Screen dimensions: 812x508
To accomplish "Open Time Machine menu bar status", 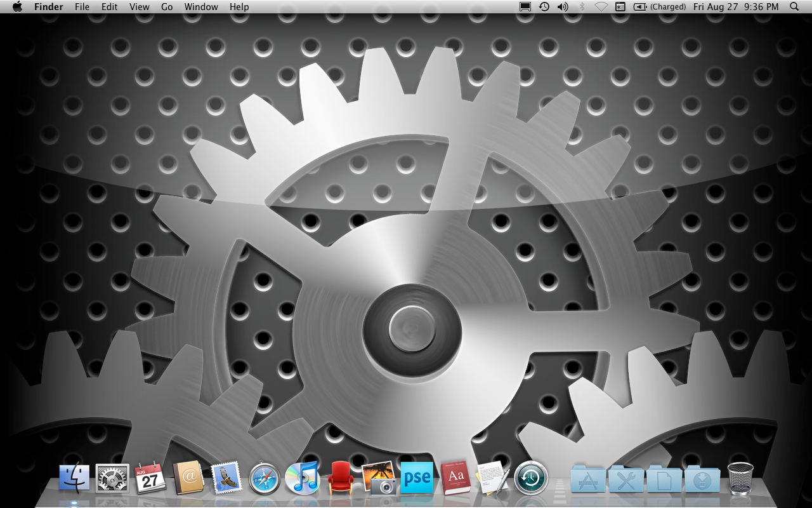I will (544, 7).
